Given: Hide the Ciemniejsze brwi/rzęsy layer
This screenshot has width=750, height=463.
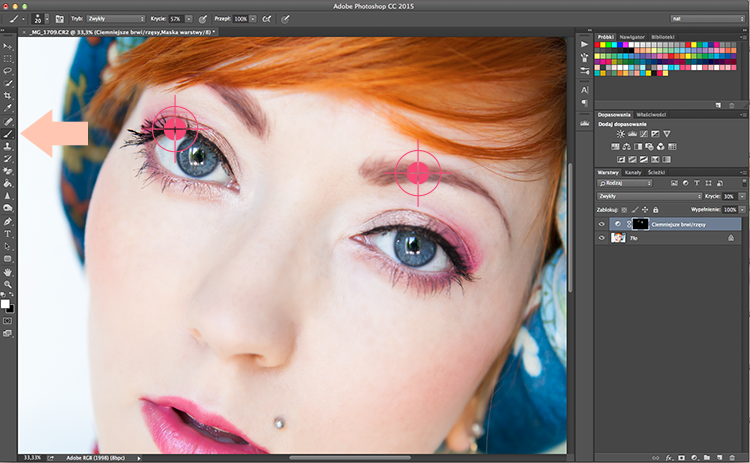Looking at the screenshot, I should point(602,224).
